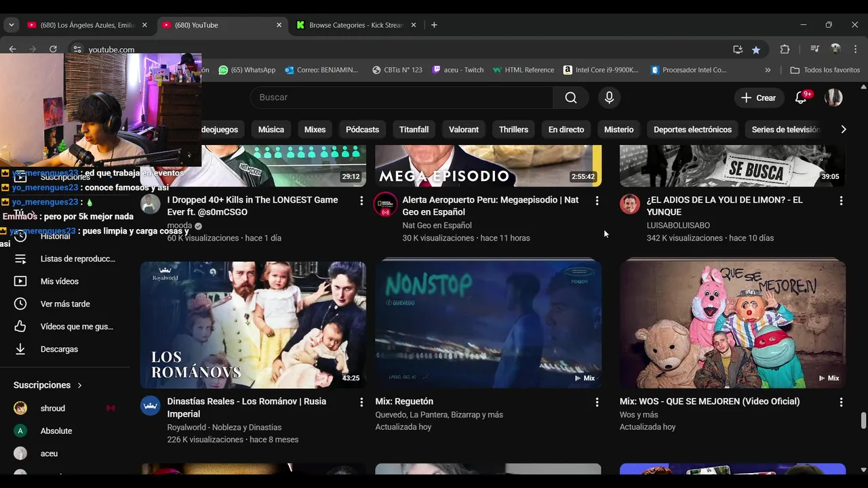Select the Deportes electrónicos chip
This screenshot has height=488, width=868.
tap(692, 129)
